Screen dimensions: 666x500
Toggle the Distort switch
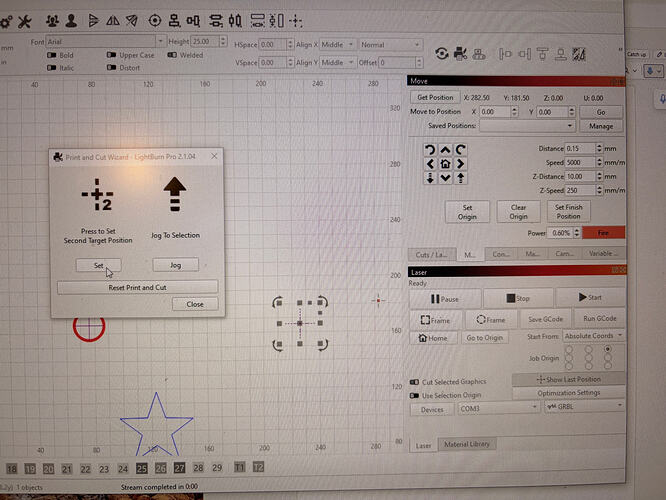click(x=111, y=67)
